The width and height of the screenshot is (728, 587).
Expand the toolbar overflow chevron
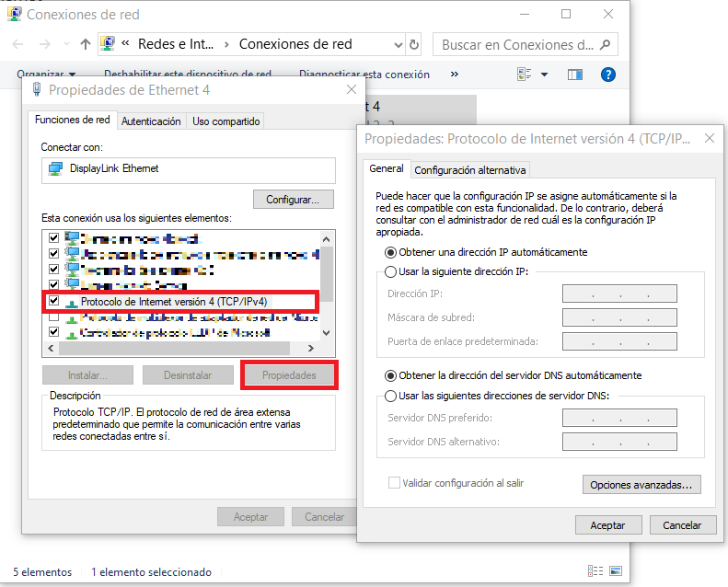(454, 75)
